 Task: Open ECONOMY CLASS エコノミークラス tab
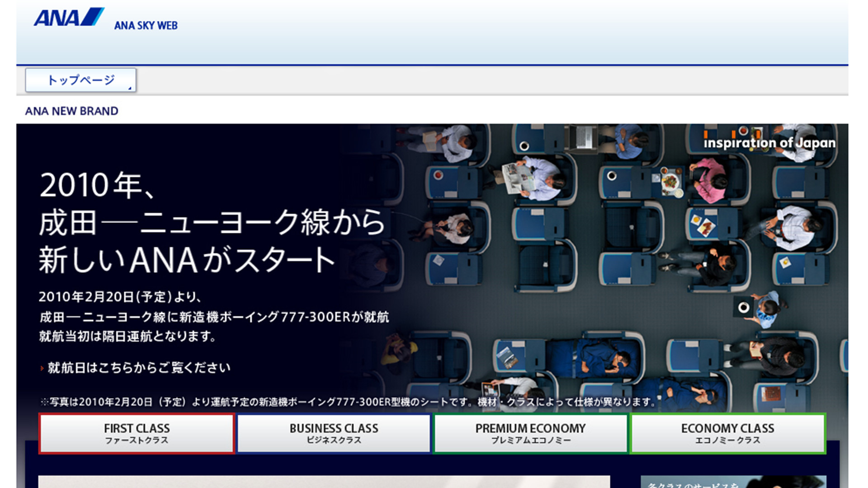727,433
